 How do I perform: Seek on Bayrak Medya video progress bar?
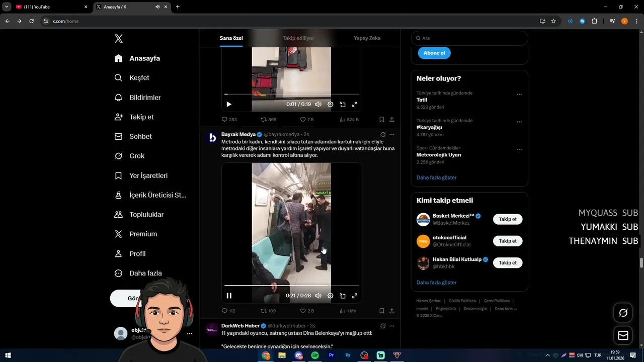pyautogui.click(x=292, y=286)
